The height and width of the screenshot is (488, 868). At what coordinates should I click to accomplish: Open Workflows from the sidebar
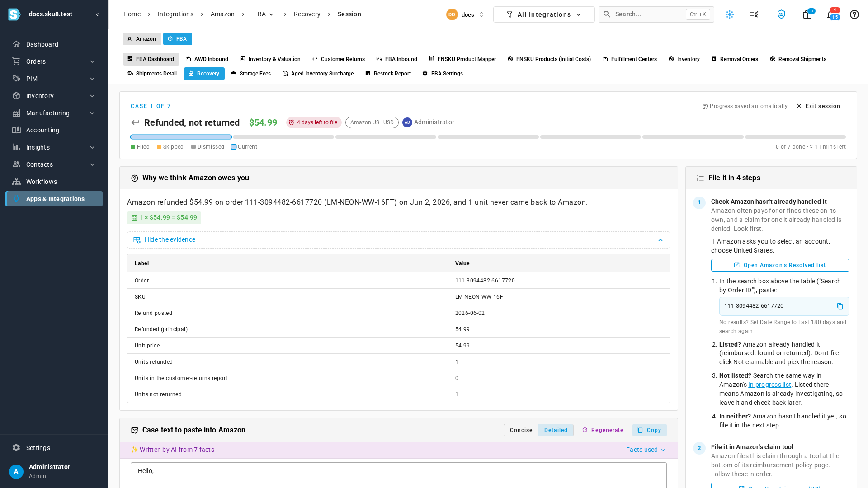(54, 182)
